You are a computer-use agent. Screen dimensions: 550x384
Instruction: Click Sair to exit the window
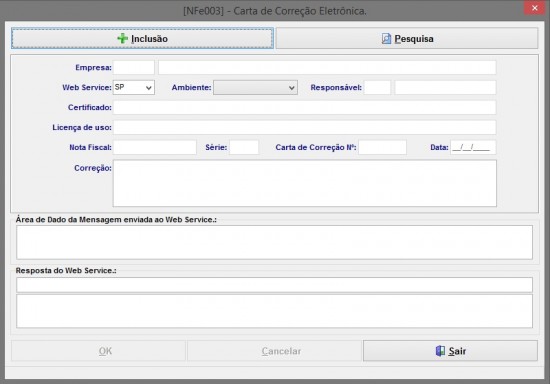tap(450, 351)
